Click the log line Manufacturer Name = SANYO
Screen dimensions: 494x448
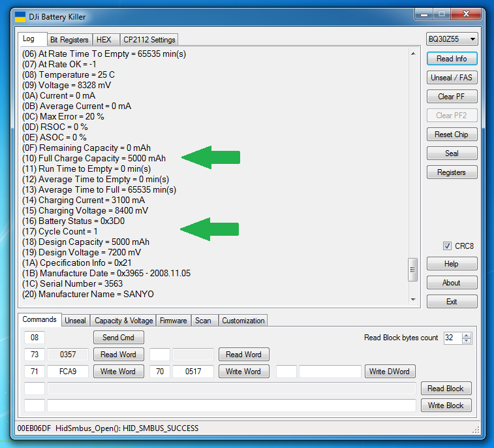pos(88,294)
